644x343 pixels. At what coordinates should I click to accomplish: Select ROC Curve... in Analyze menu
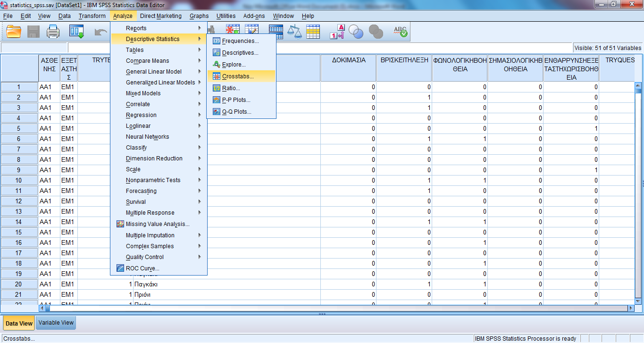[x=159, y=268]
